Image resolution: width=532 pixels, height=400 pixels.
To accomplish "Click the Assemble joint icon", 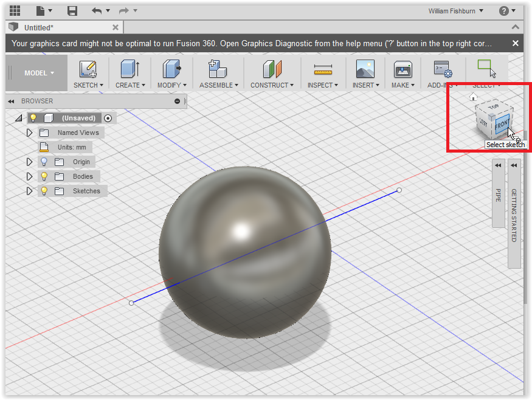I will click(218, 69).
